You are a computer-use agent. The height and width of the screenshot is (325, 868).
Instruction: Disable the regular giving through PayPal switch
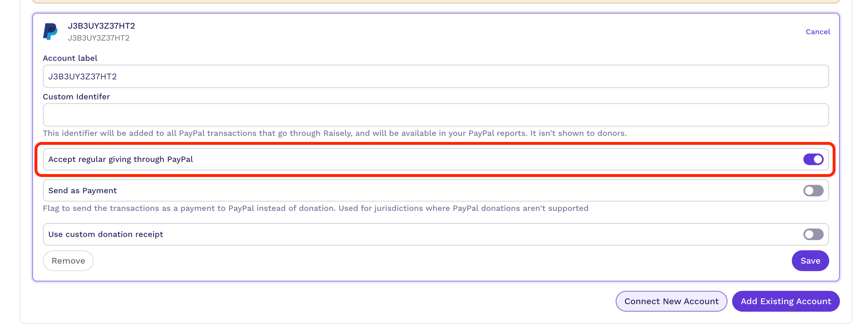(x=813, y=159)
